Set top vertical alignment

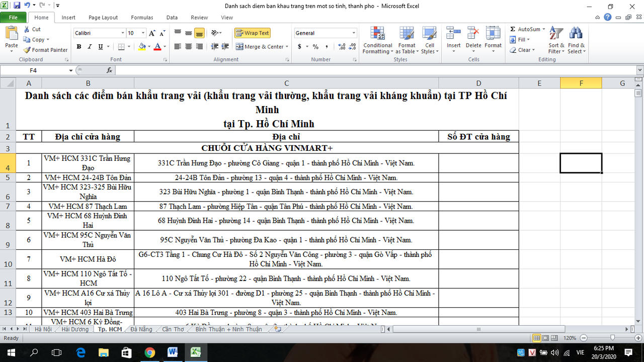point(178,33)
